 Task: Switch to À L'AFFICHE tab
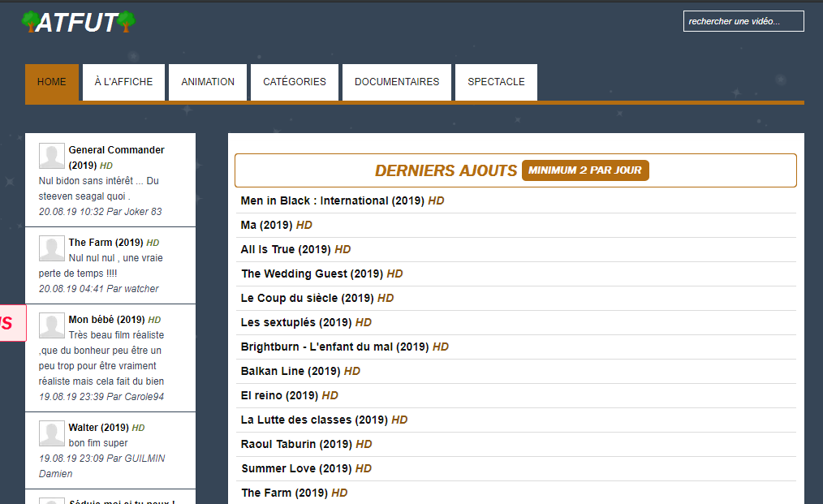click(x=124, y=82)
